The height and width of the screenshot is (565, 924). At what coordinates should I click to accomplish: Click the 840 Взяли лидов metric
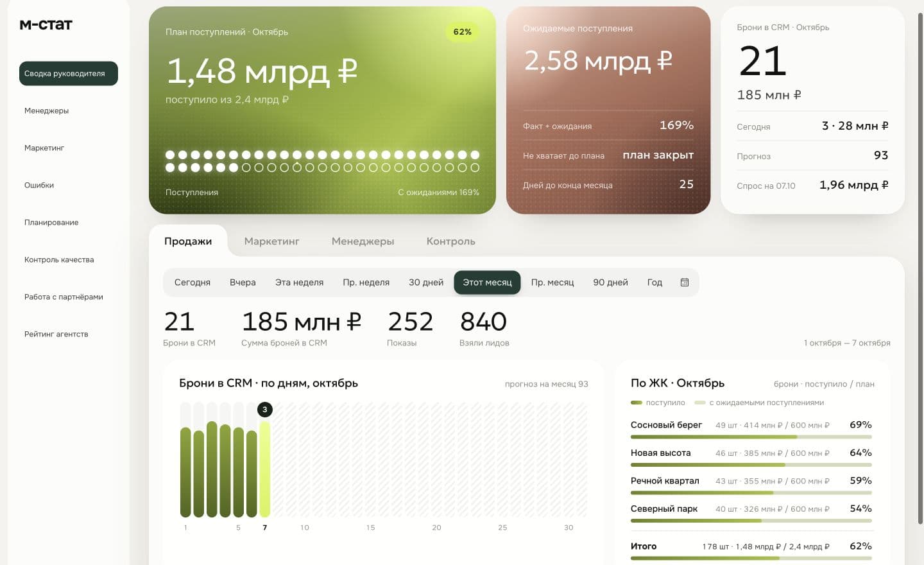tap(484, 327)
